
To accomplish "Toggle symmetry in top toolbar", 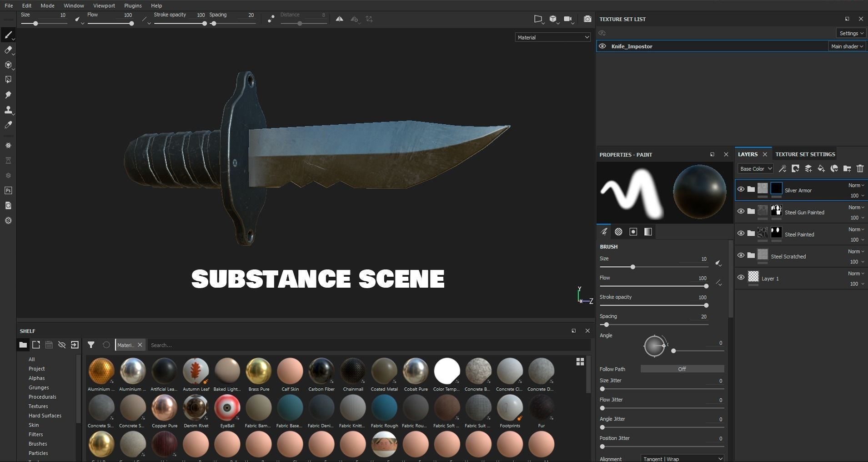I will click(340, 19).
